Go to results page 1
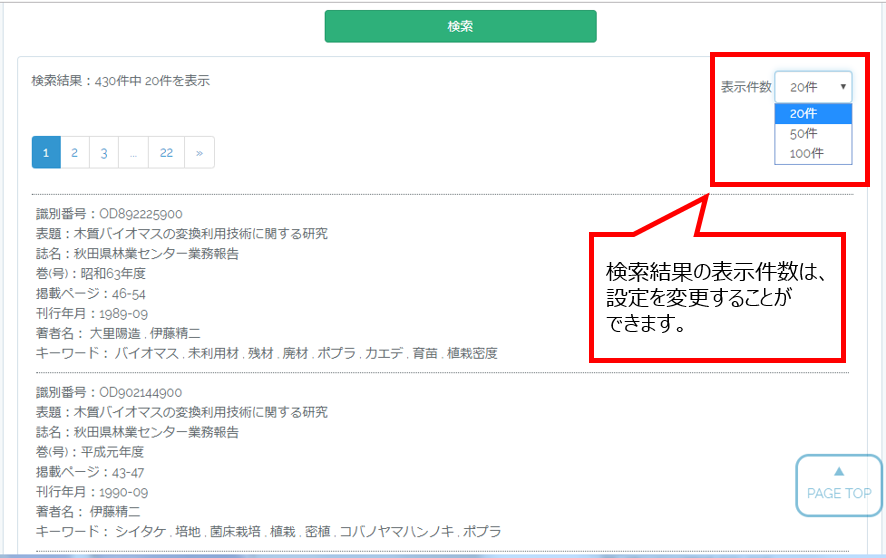886x558 pixels. click(x=46, y=152)
